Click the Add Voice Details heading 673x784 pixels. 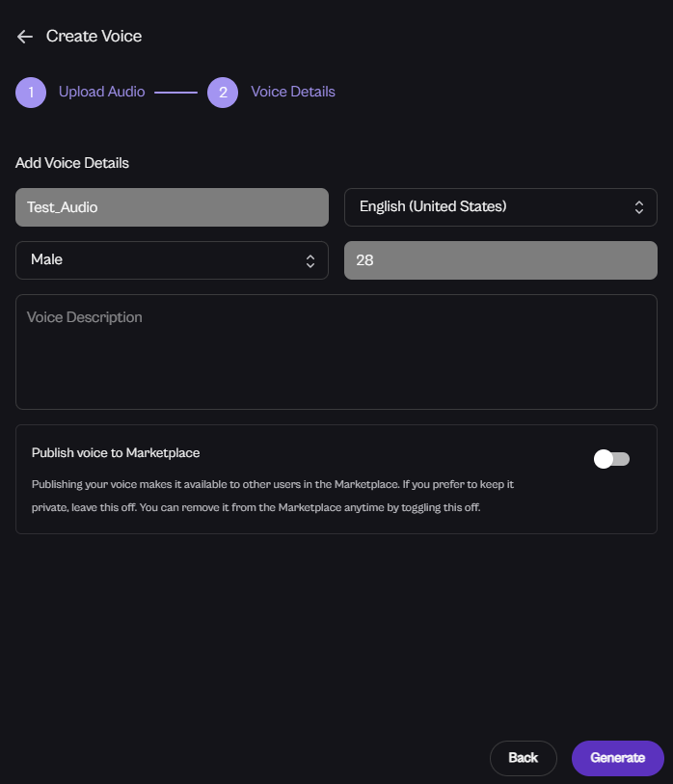point(72,163)
